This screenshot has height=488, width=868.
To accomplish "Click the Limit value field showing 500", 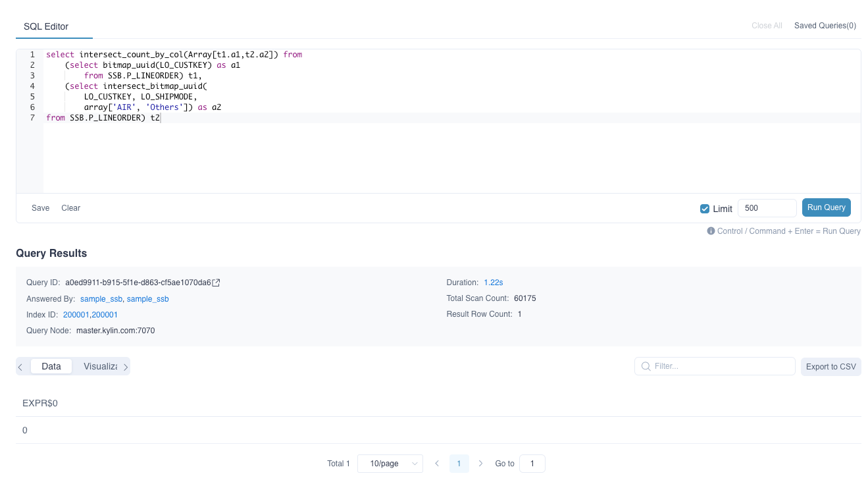I will click(767, 208).
